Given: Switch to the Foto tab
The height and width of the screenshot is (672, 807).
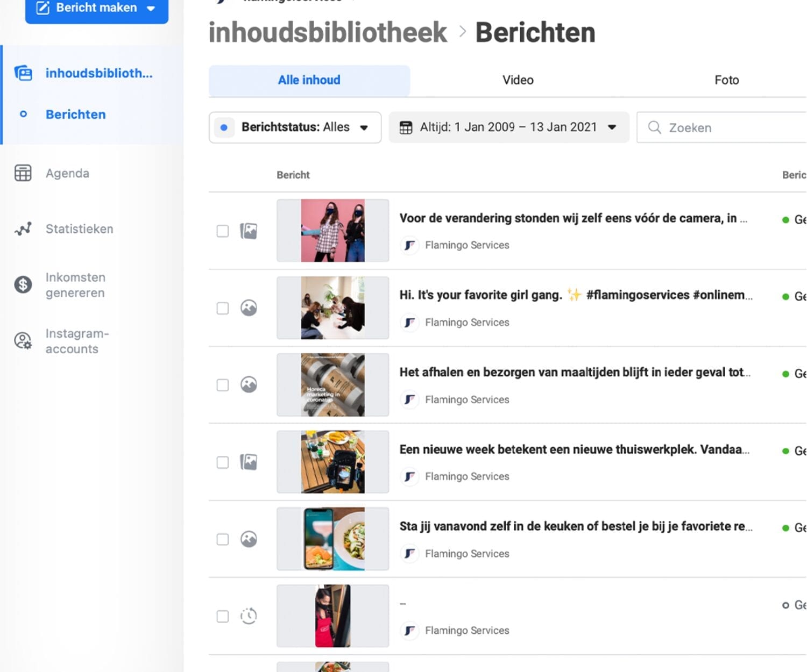Looking at the screenshot, I should [726, 80].
